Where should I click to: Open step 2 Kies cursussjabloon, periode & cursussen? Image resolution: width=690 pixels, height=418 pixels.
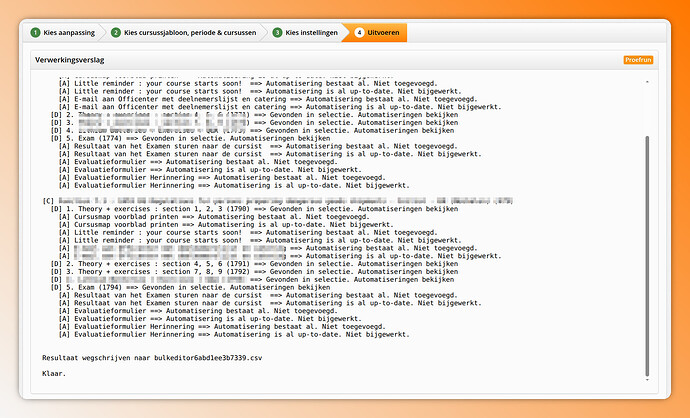[184, 33]
